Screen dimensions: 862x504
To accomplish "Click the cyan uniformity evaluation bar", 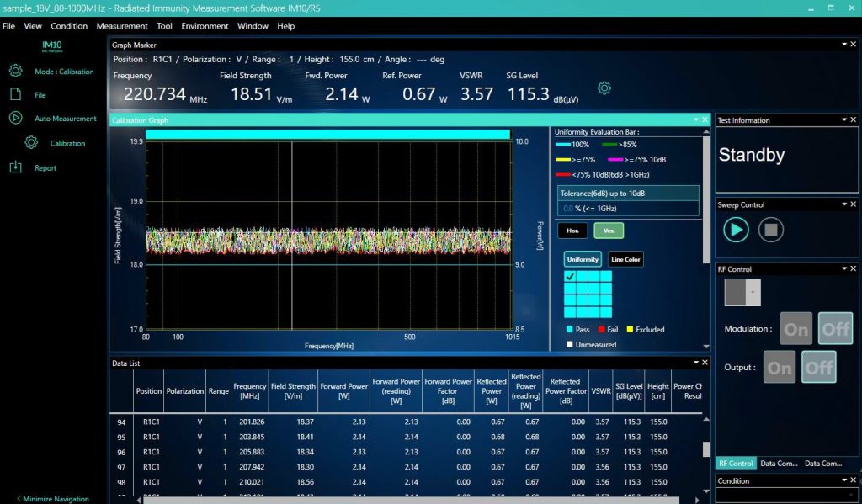I will point(328,134).
